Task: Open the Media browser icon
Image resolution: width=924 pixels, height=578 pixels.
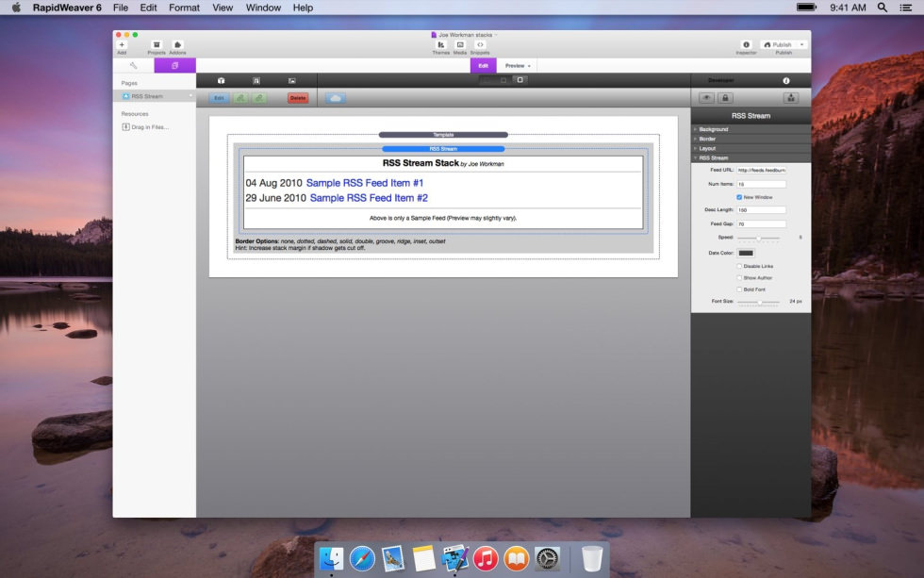Action: (460, 44)
